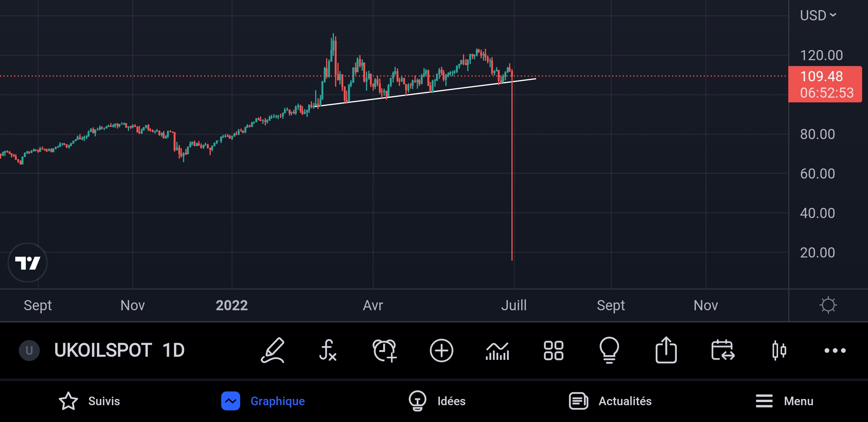
Task: Open the chart settings sun-shaped icon
Action: coord(828,305)
